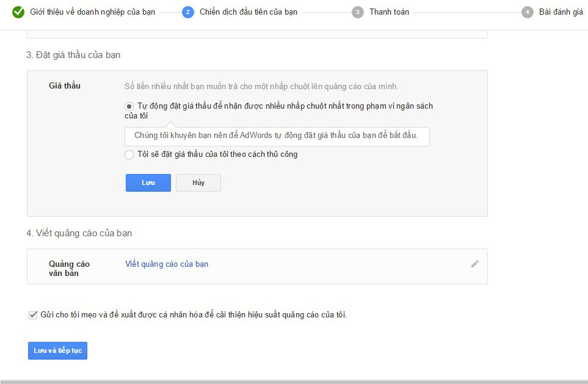Click the 'Giá thầu' section label
Image resolution: width=588 pixels, height=384 pixels.
click(x=65, y=85)
